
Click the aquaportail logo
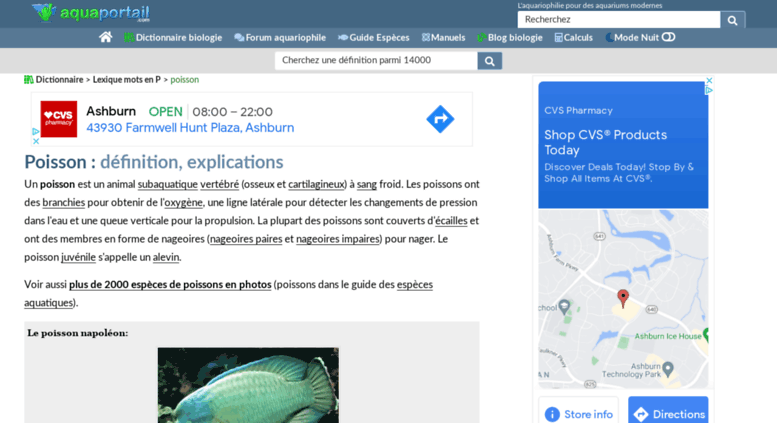(x=91, y=13)
